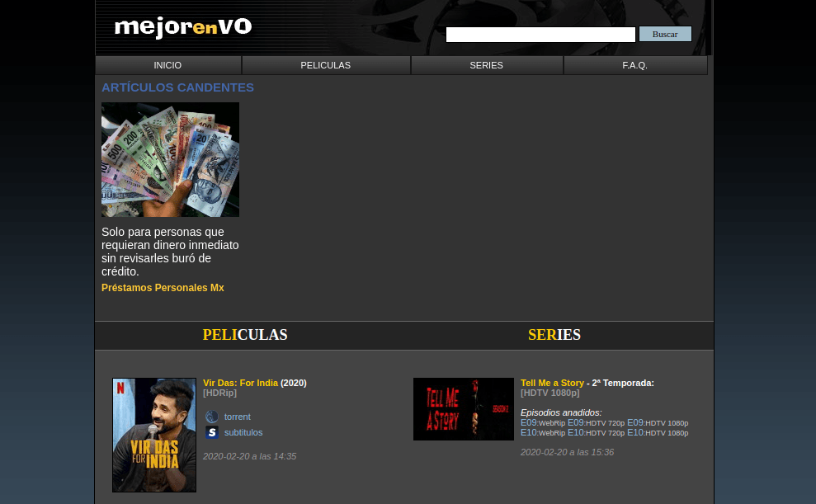The image size is (816, 504).
Task: Click the ARTÍCULOS CANDENTES heading
Action: [177, 87]
